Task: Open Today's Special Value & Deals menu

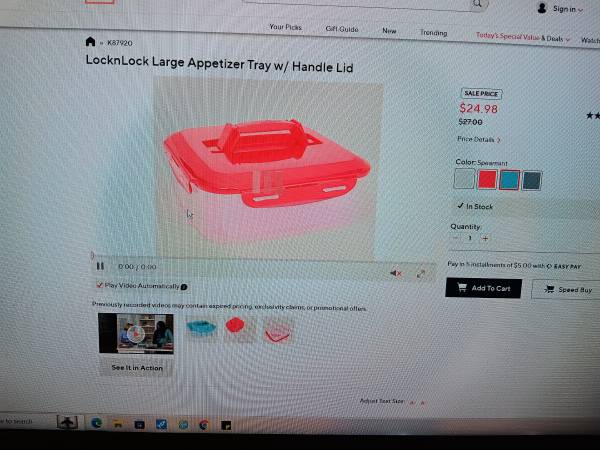Action: [x=523, y=38]
